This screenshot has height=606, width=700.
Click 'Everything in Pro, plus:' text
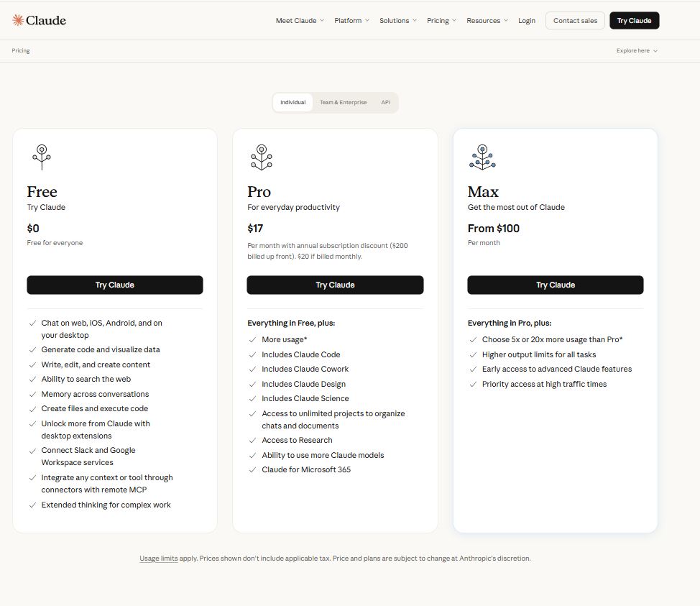click(x=510, y=323)
